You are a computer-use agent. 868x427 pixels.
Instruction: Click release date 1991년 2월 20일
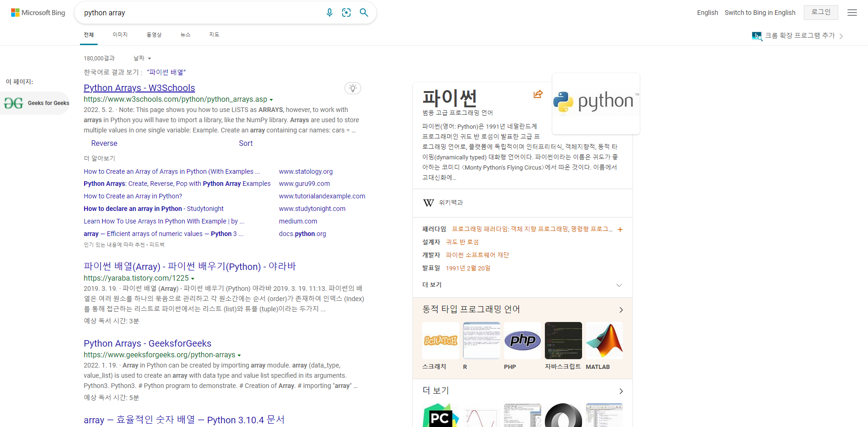[468, 268]
